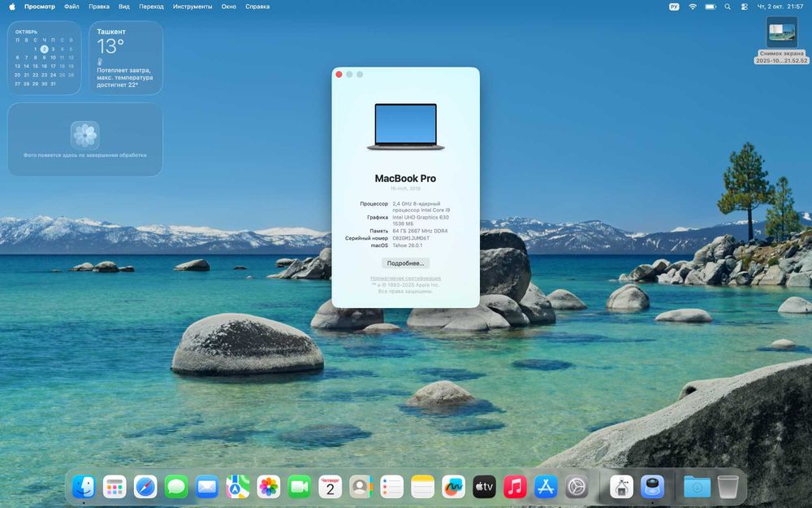Open Contacts app in Dock

pyautogui.click(x=361, y=487)
